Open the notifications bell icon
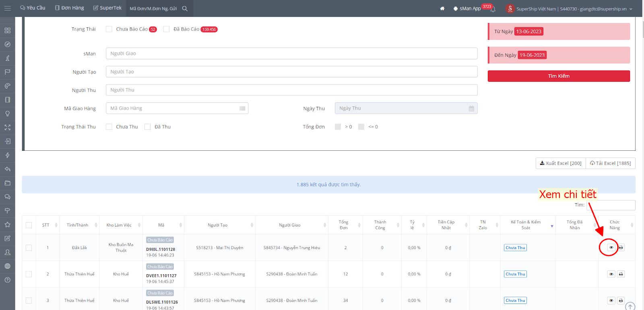Viewport: 644px width, 310px height. [493, 9]
